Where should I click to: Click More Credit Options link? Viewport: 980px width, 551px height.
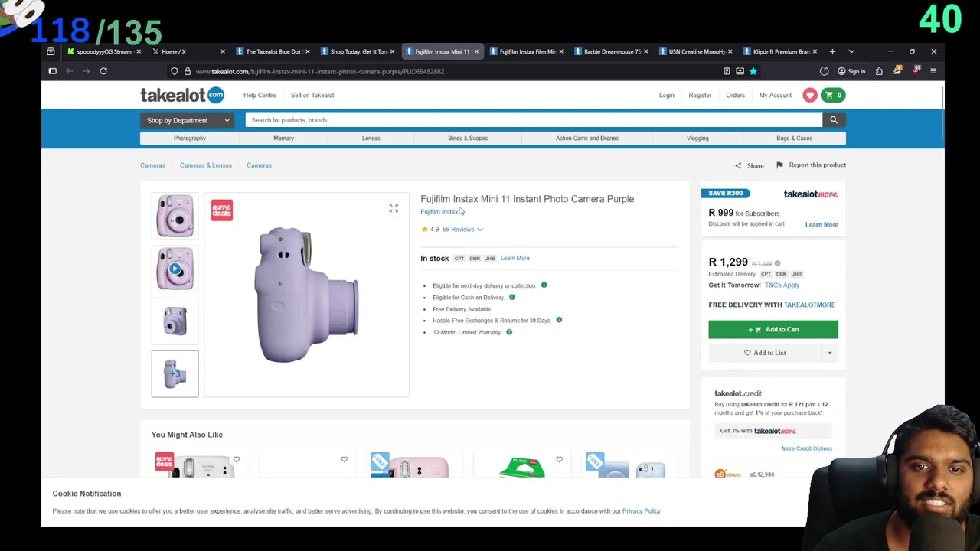(806, 448)
